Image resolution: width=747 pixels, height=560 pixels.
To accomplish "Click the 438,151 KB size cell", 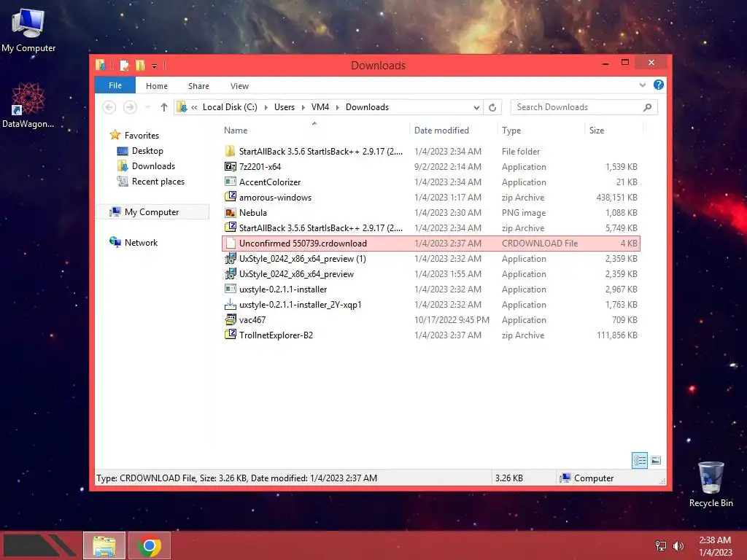I will tap(616, 197).
